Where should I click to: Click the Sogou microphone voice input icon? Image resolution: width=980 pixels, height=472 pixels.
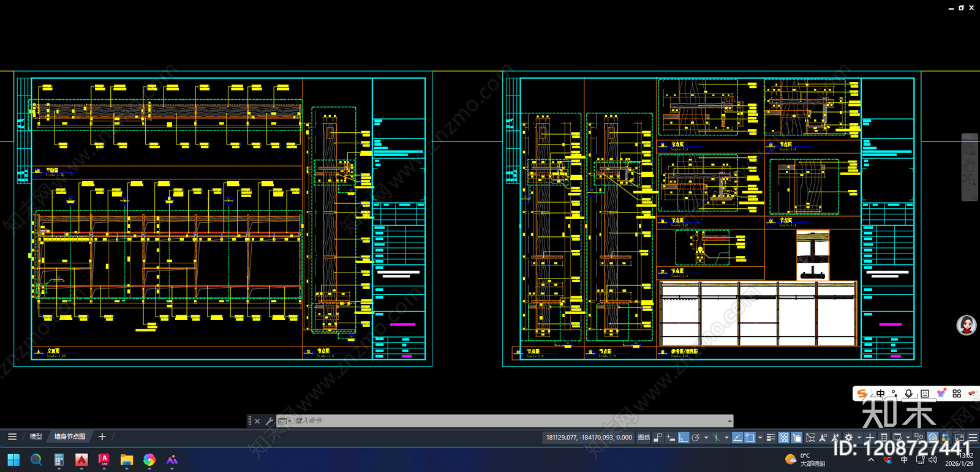click(909, 394)
